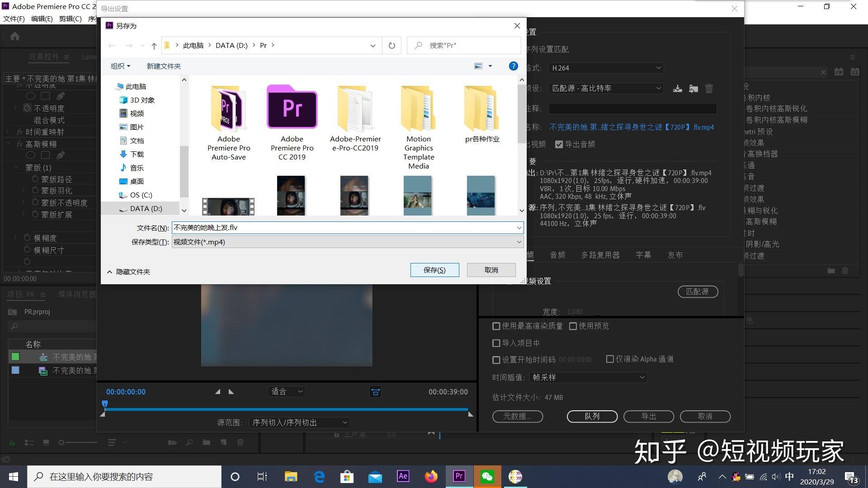The width and height of the screenshot is (868, 488).
Task: Go up one folder level in Save As dialog
Action: [x=154, y=46]
